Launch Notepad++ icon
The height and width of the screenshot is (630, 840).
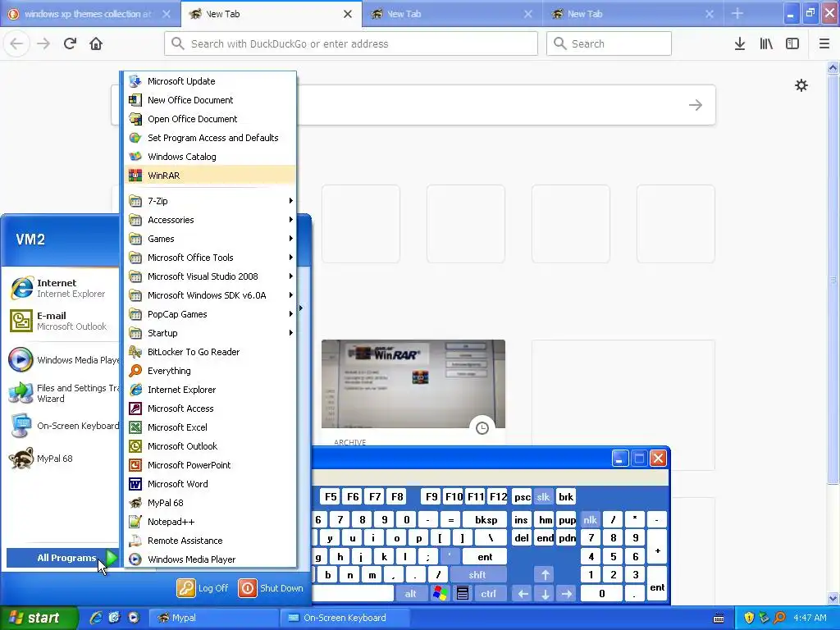(x=135, y=522)
